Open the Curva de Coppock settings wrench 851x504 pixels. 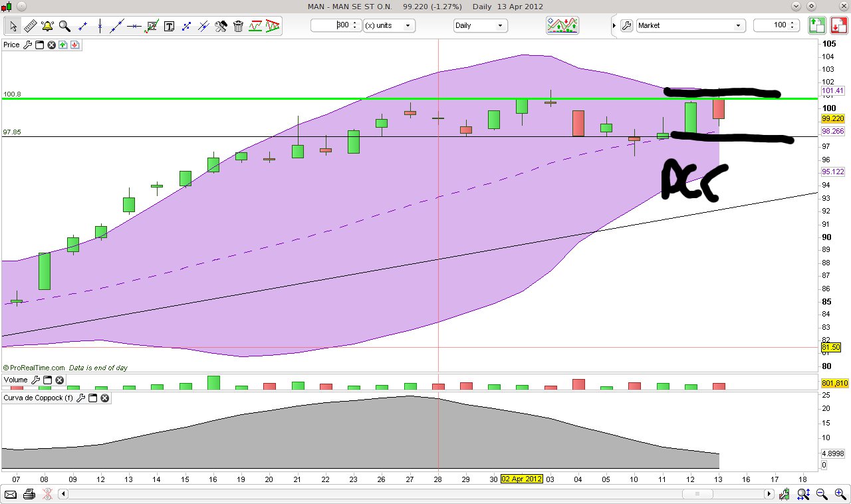click(81, 398)
